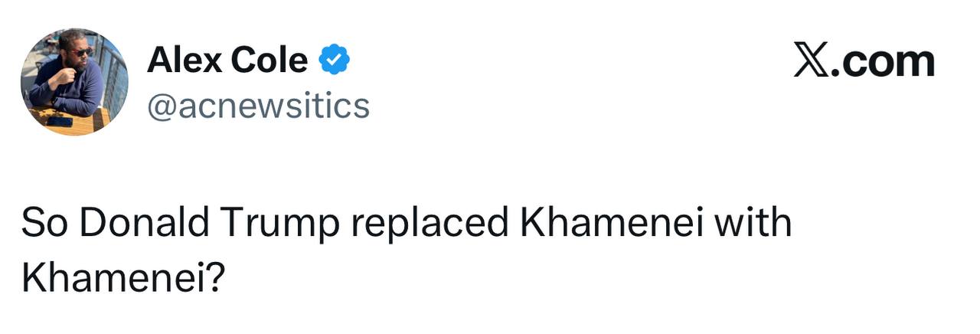Open the @acnewsitics handle link
This screenshot has width=980, height=334.
tap(258, 106)
